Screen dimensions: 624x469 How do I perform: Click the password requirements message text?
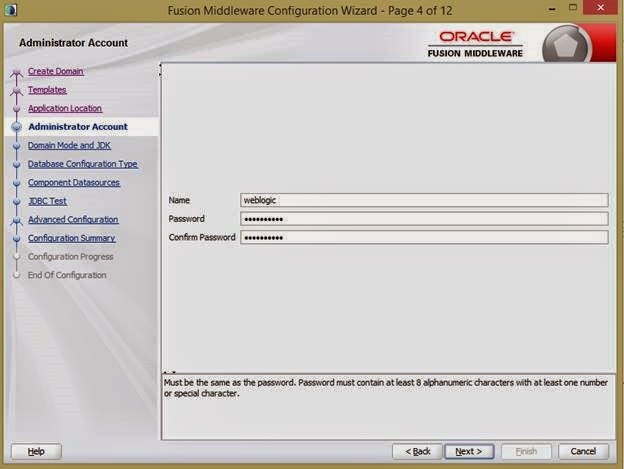386,388
